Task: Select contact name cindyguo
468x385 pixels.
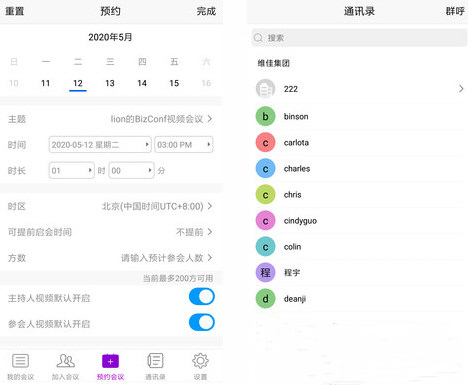Action: (x=300, y=221)
